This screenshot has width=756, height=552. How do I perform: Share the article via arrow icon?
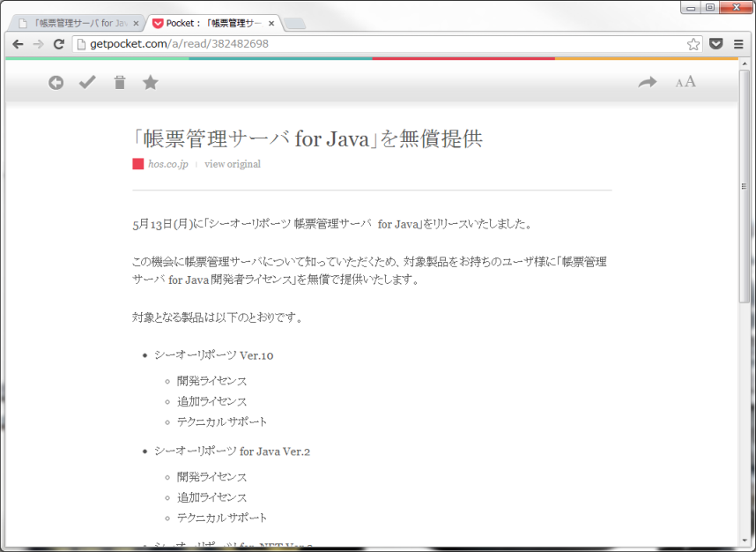[647, 83]
